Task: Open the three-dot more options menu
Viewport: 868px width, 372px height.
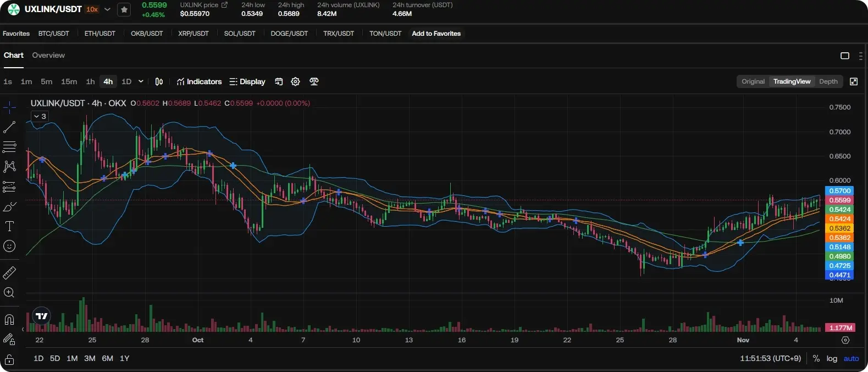Action: [860, 56]
